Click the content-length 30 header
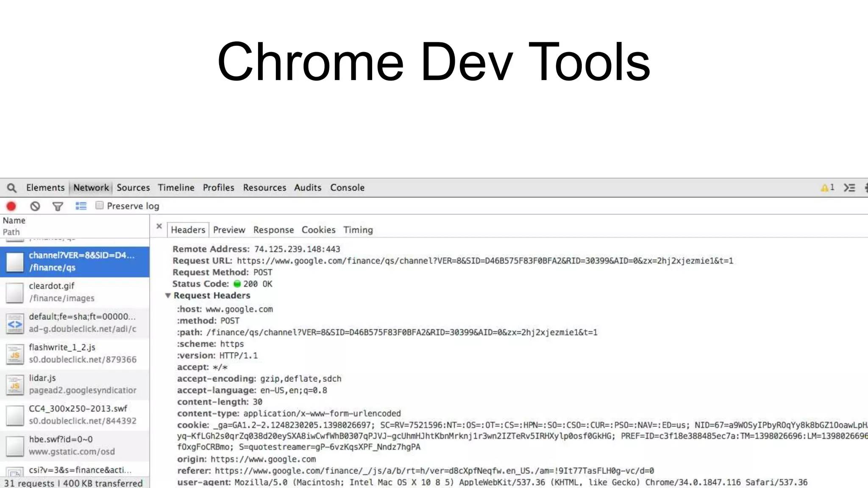Image resolution: width=868 pixels, height=488 pixels. (x=220, y=402)
